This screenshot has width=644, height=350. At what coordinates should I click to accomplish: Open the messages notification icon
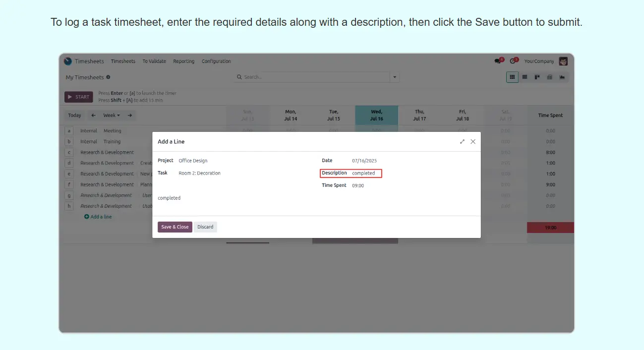click(x=498, y=61)
